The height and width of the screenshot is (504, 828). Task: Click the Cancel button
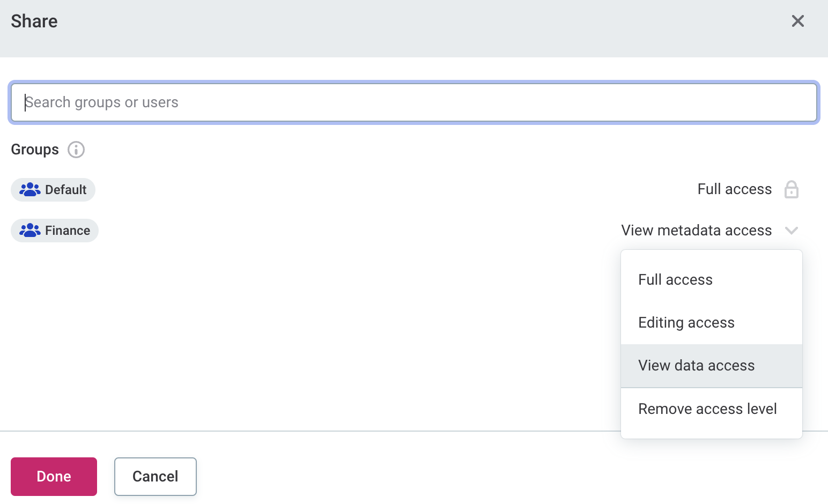[x=155, y=477]
